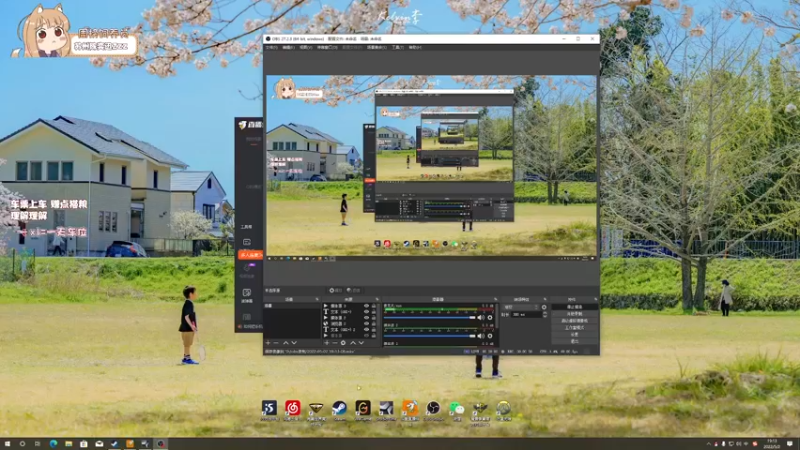Click the 工作室模式 button
The width and height of the screenshot is (800, 450).
pyautogui.click(x=574, y=328)
